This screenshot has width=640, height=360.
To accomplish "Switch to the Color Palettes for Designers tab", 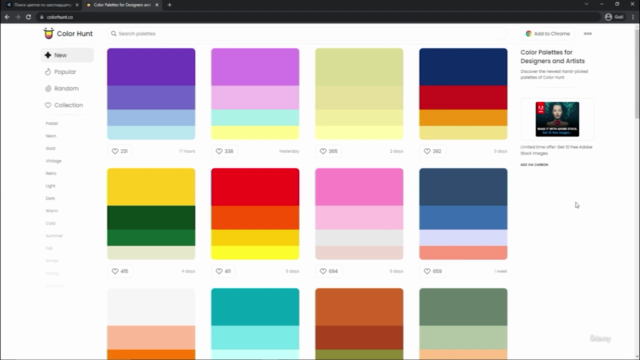I will click(x=122, y=5).
